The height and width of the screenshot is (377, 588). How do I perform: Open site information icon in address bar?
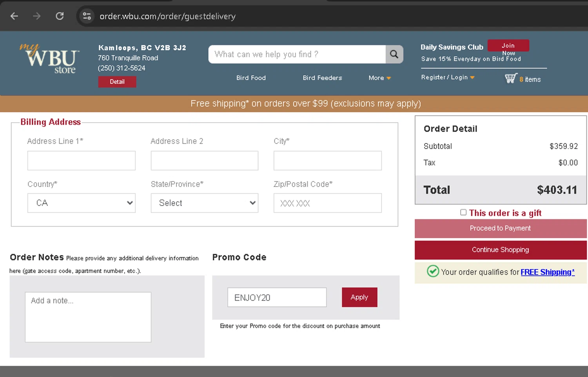[87, 16]
